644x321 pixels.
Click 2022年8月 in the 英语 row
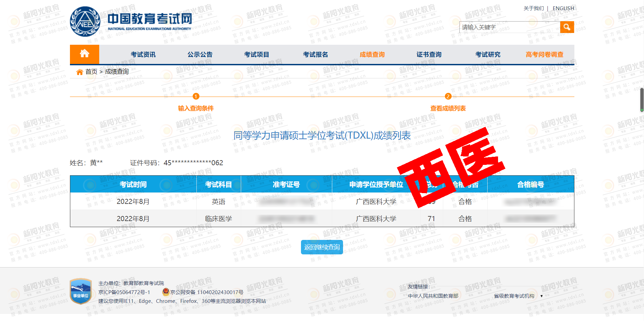point(133,202)
